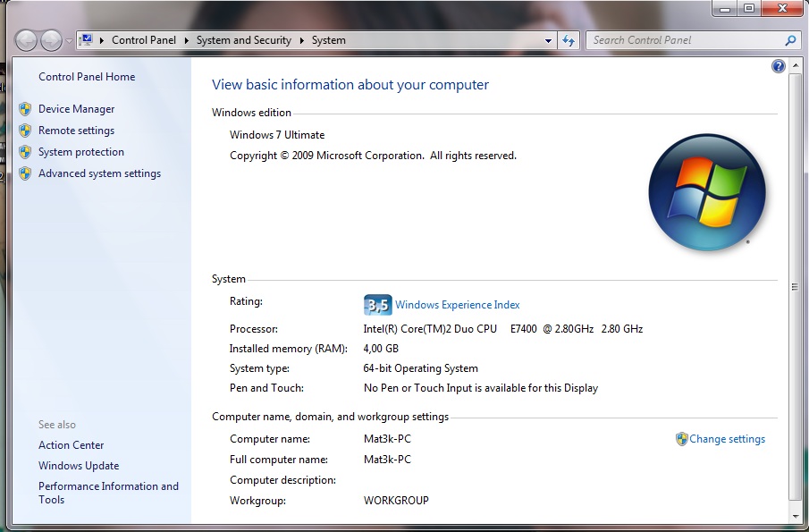Minimize the System window

coord(725,8)
